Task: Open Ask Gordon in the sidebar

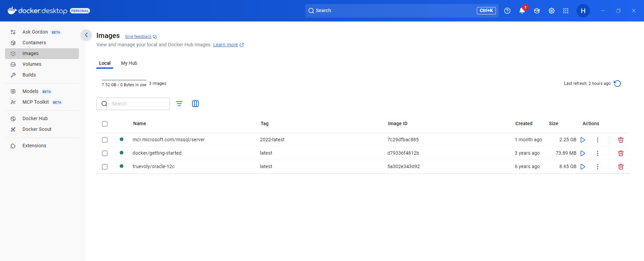Action: click(42, 32)
